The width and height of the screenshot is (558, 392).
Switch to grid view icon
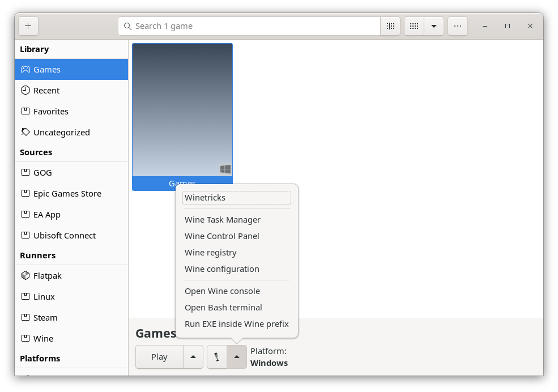click(x=414, y=26)
